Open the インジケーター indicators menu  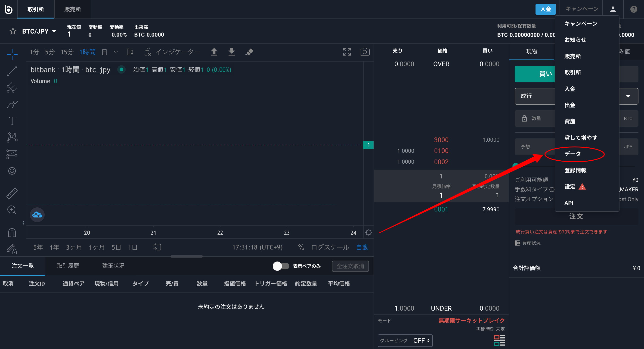point(172,52)
